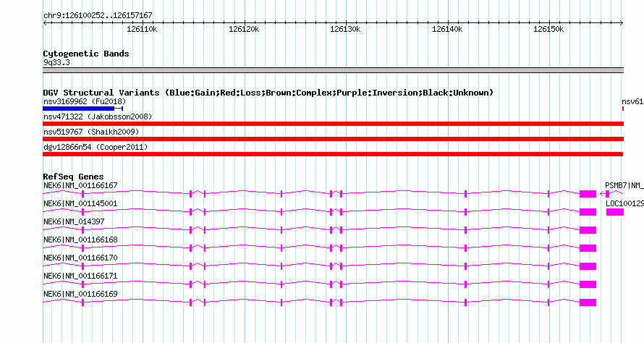The width and height of the screenshot is (644, 343).
Task: Select the RefSeq Genes track title
Action: 74,177
